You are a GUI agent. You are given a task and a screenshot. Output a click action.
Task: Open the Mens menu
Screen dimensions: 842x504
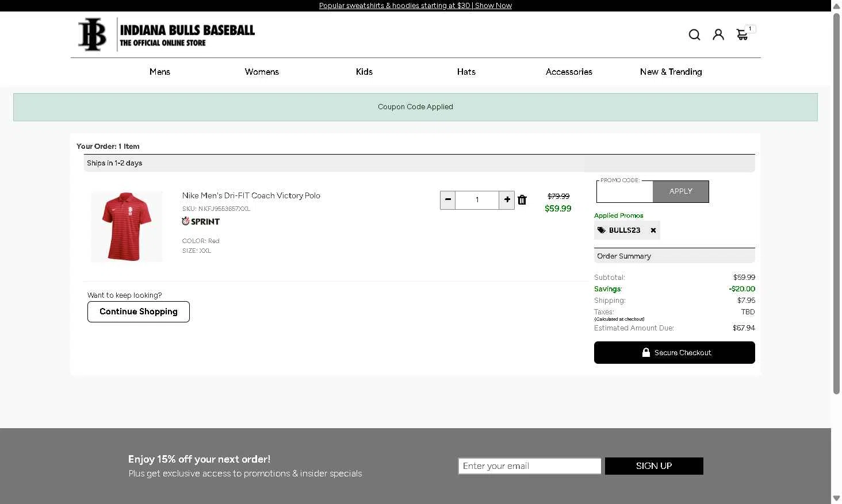click(x=160, y=72)
